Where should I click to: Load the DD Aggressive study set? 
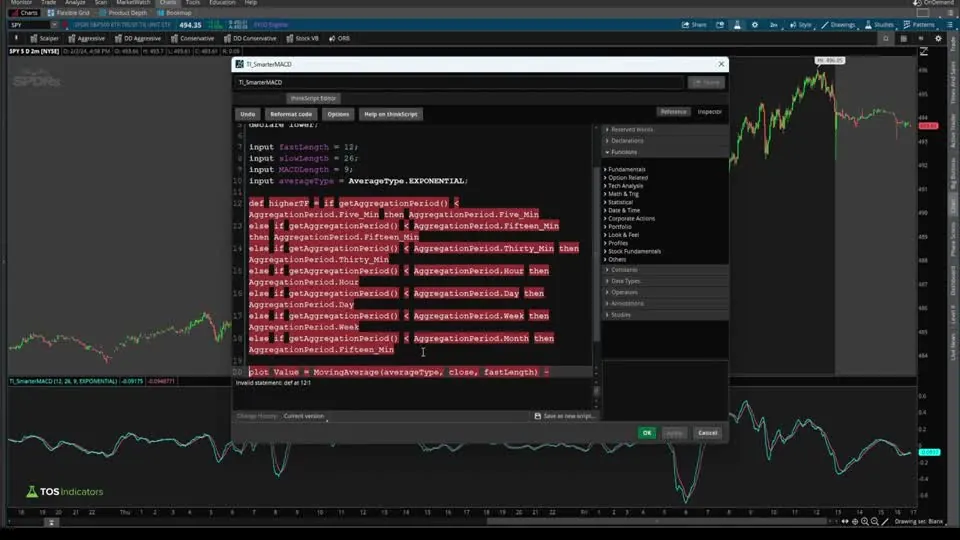coord(138,38)
